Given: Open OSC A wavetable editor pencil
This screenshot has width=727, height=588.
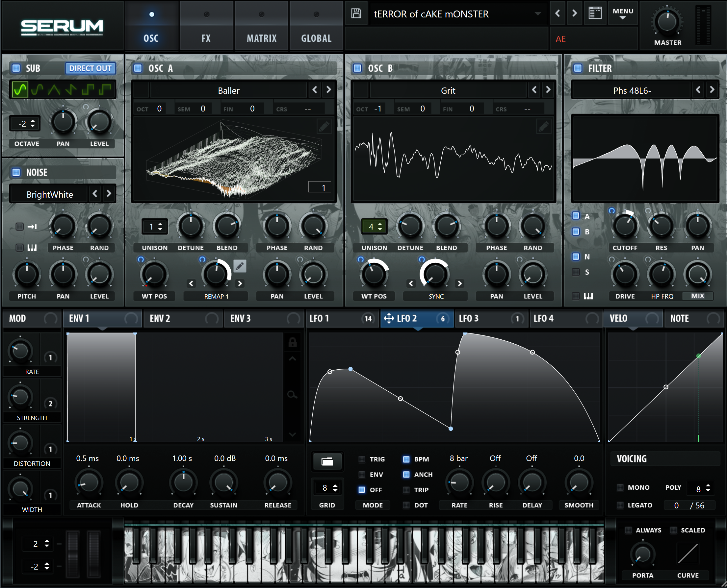Looking at the screenshot, I should (x=324, y=127).
